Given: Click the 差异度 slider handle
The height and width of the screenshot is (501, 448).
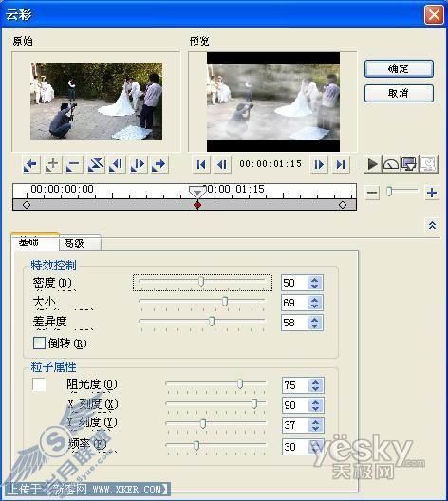Looking at the screenshot, I should (212, 322).
